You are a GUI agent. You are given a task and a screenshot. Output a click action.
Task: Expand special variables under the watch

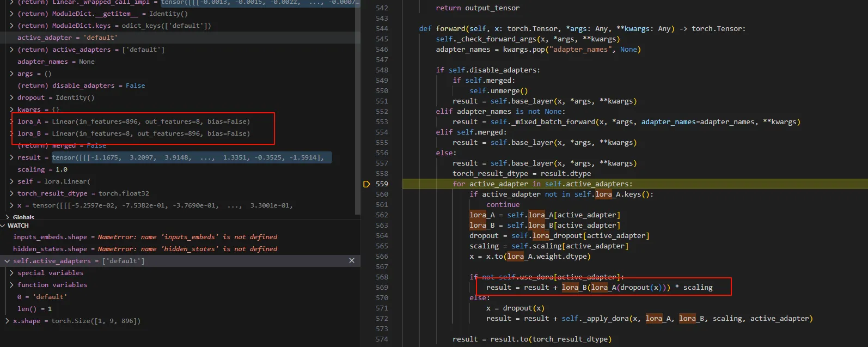pos(12,273)
